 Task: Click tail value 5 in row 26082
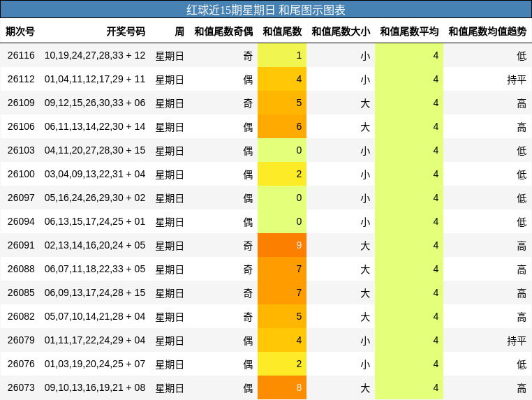[x=282, y=316]
